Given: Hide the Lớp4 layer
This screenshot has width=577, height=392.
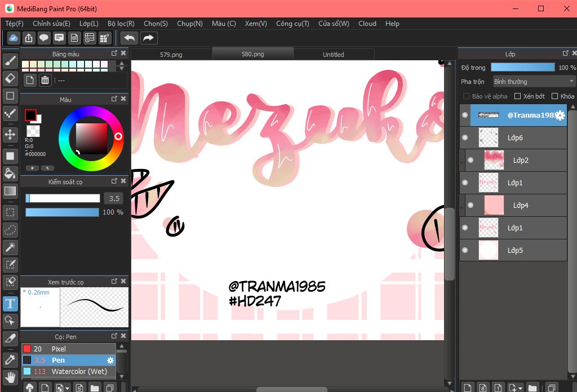Looking at the screenshot, I should coord(471,205).
